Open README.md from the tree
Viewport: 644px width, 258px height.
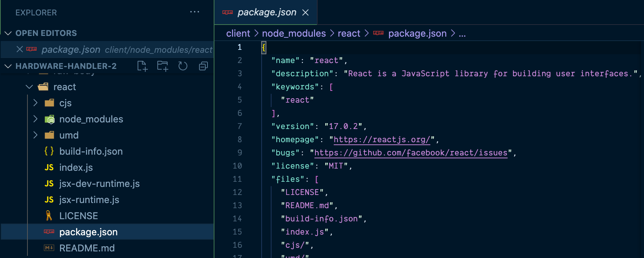pos(87,248)
